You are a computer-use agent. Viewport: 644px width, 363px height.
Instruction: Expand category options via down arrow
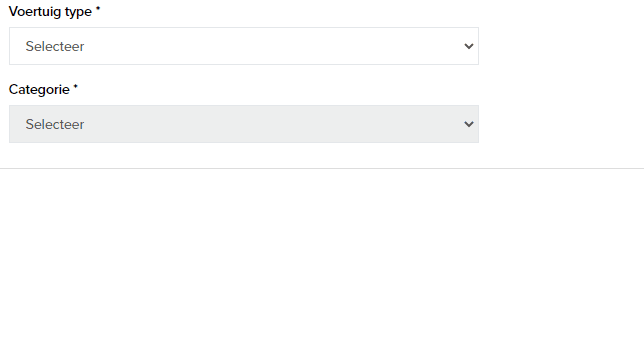(469, 124)
